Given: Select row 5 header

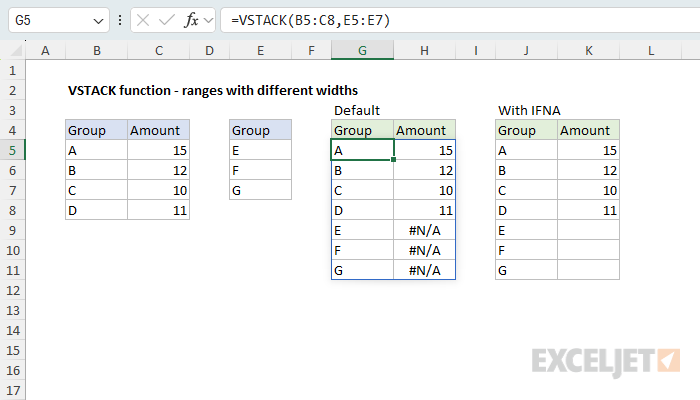Looking at the screenshot, I should [12, 150].
